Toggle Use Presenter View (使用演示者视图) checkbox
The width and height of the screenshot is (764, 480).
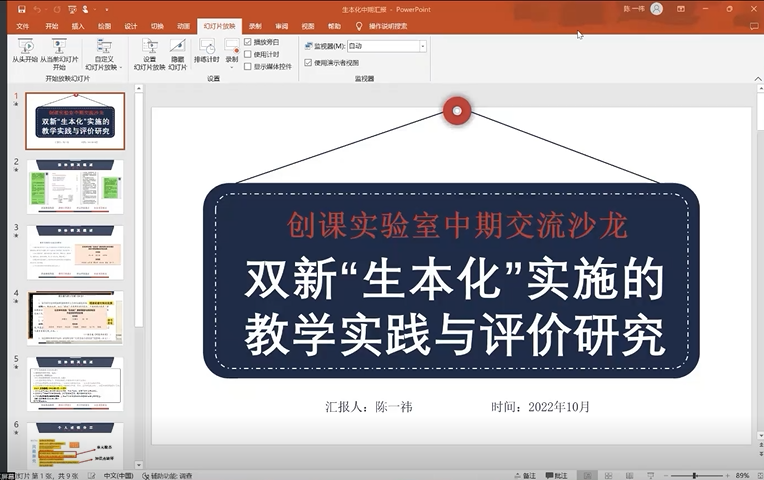[308, 62]
